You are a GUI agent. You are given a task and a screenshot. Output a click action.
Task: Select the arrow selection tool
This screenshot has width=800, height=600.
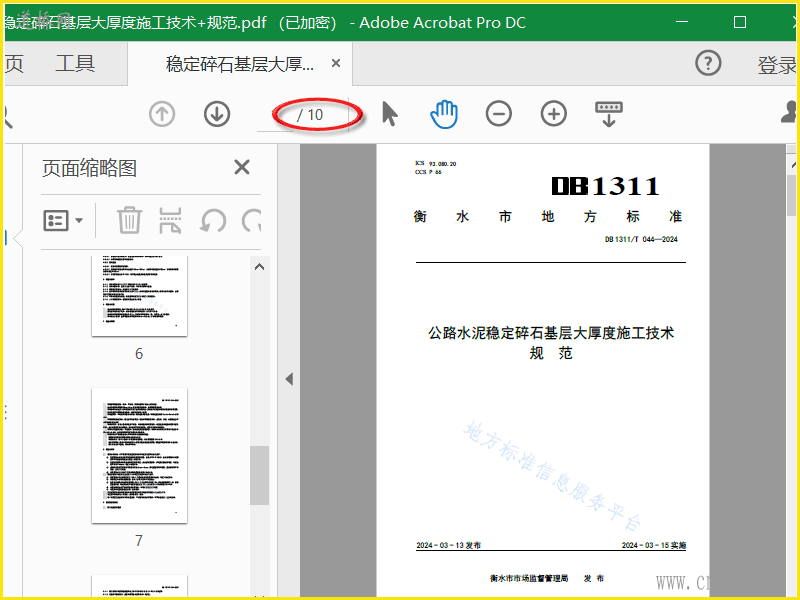[390, 114]
